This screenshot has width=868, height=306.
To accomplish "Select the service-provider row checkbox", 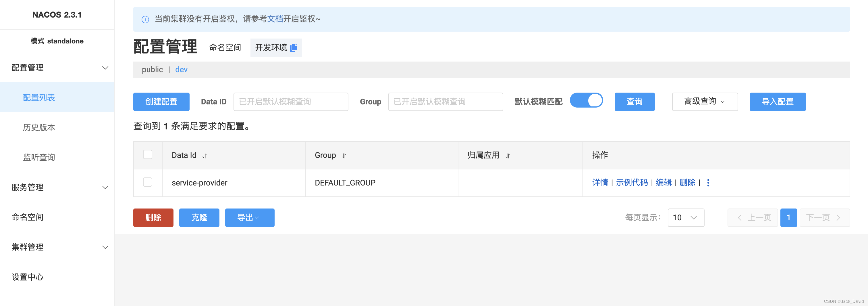I will click(x=148, y=182).
